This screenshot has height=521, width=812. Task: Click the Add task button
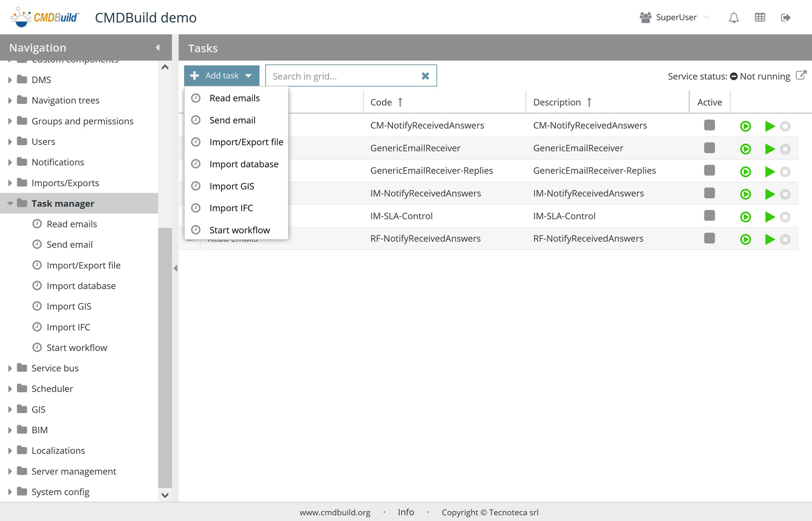(221, 76)
